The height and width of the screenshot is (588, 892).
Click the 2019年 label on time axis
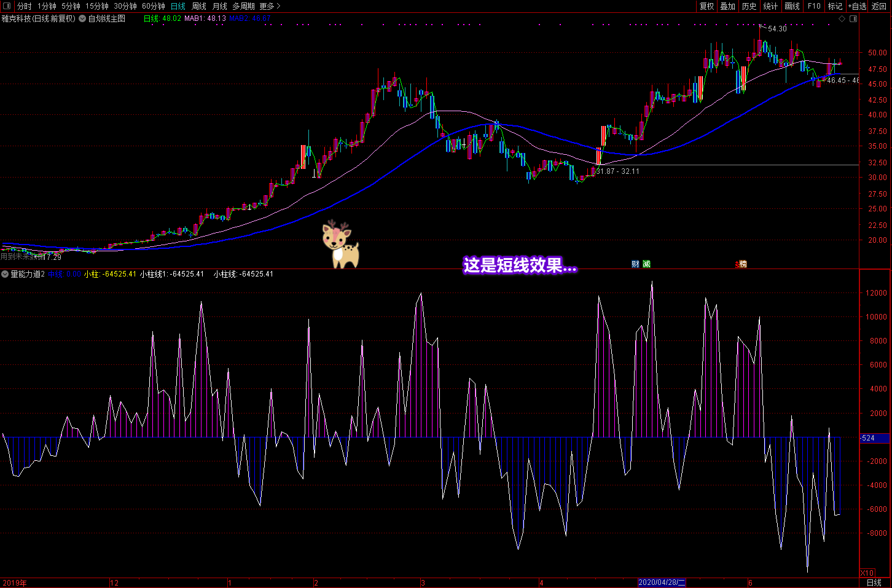click(x=15, y=583)
